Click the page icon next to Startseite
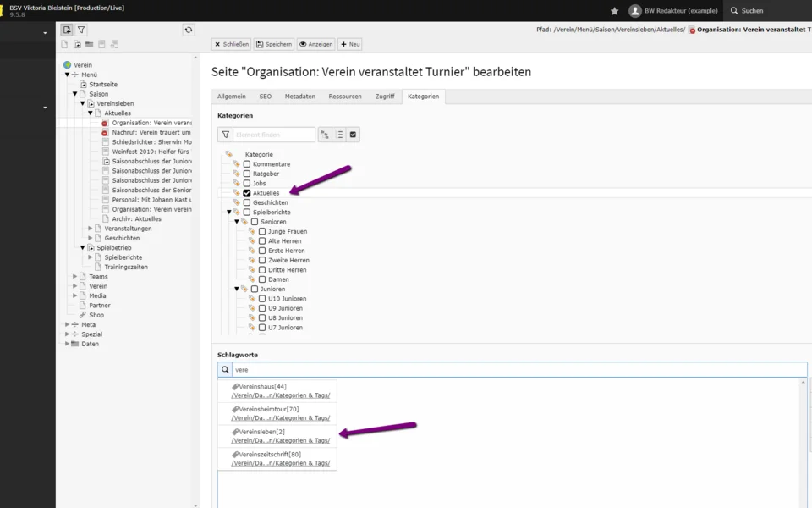This screenshot has width=812, height=508. (83, 85)
